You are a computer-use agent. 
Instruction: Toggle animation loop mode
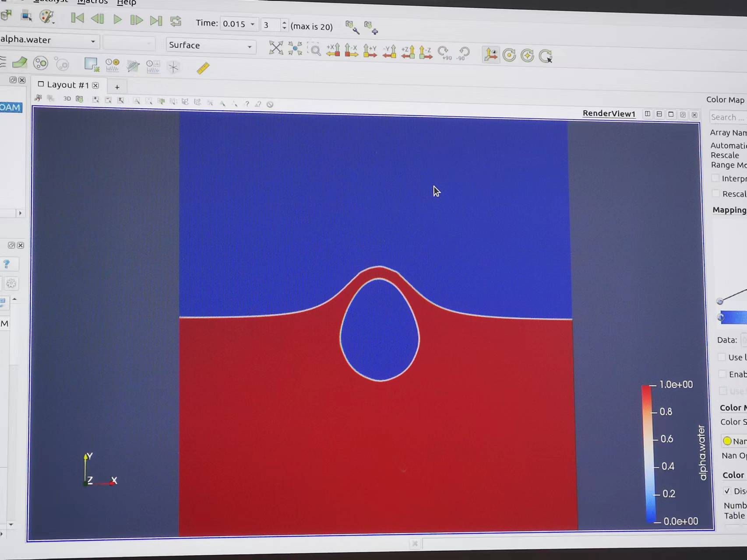176,21
